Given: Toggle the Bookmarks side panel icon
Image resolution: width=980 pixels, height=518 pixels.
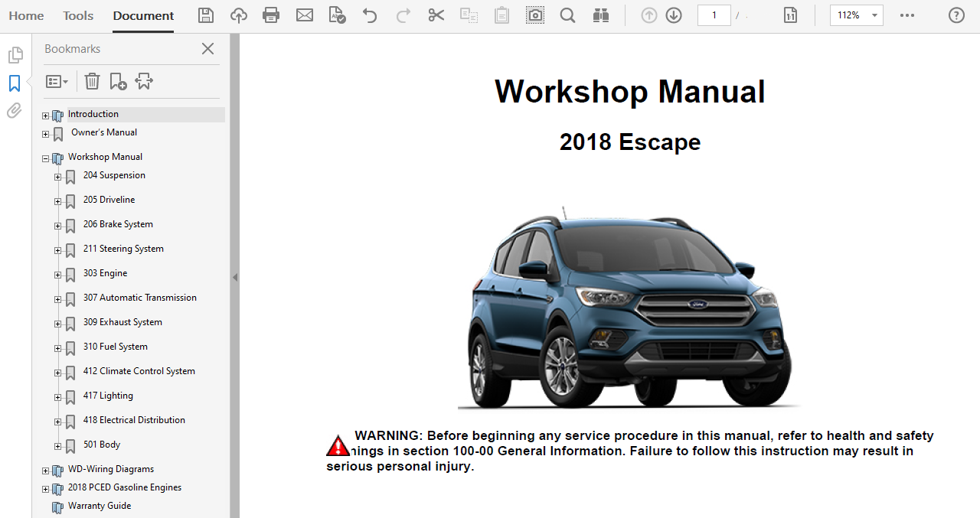Looking at the screenshot, I should pyautogui.click(x=15, y=83).
